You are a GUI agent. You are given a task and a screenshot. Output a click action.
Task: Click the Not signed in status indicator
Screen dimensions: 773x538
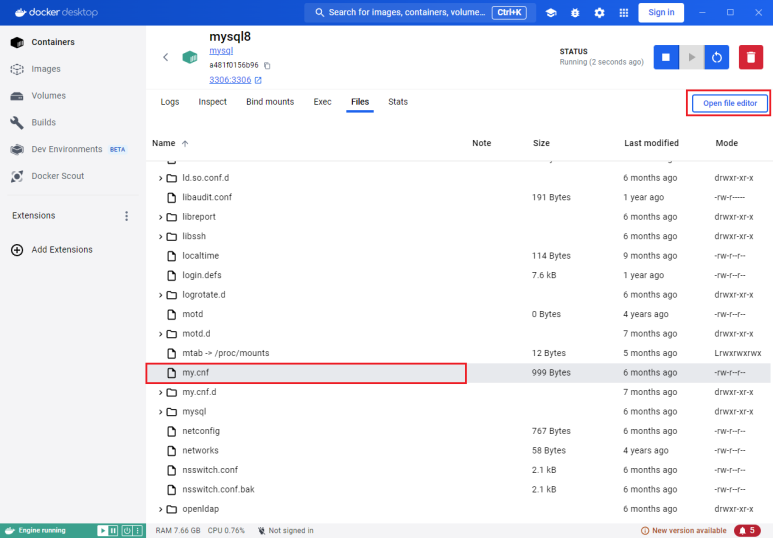[x=286, y=531]
